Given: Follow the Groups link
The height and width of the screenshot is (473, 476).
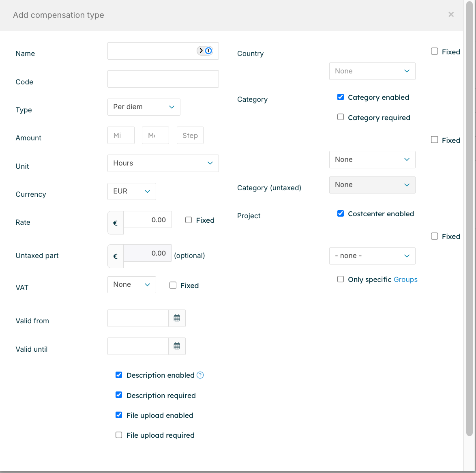Looking at the screenshot, I should tap(405, 279).
